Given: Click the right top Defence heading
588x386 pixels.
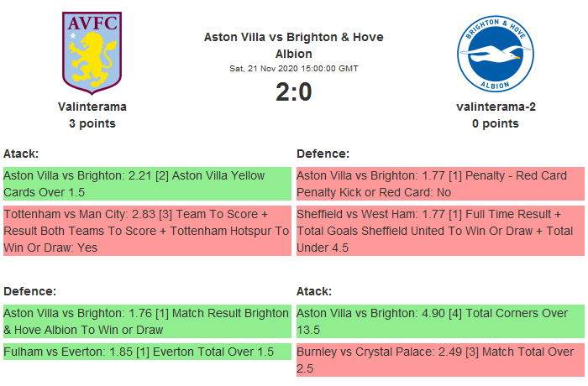Looking at the screenshot, I should click(323, 154).
